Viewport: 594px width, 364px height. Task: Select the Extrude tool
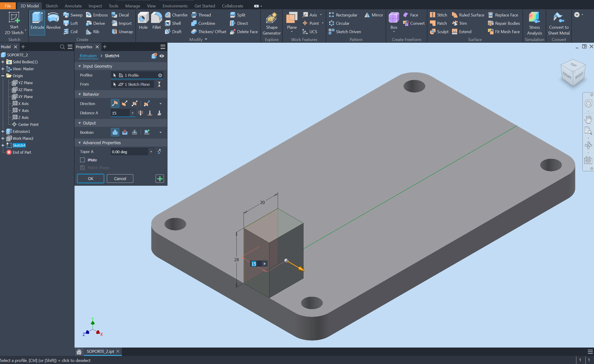click(37, 22)
